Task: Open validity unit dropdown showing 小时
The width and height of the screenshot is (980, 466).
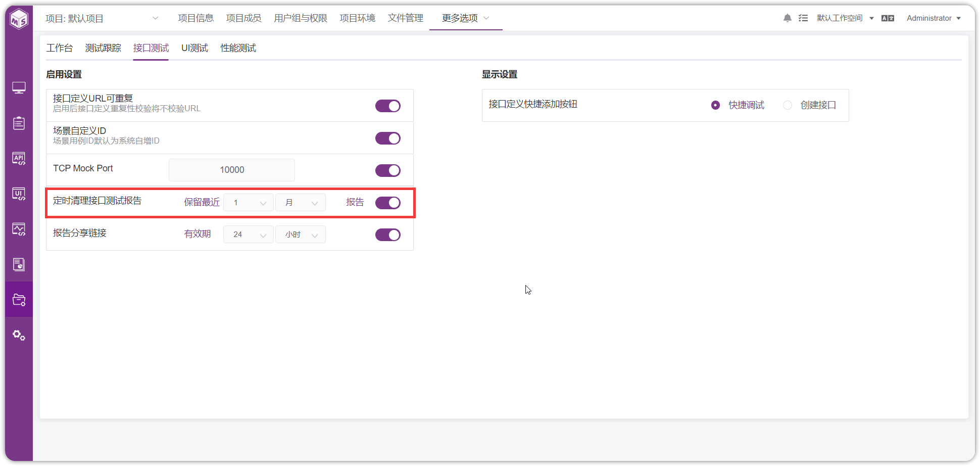Action: point(301,235)
